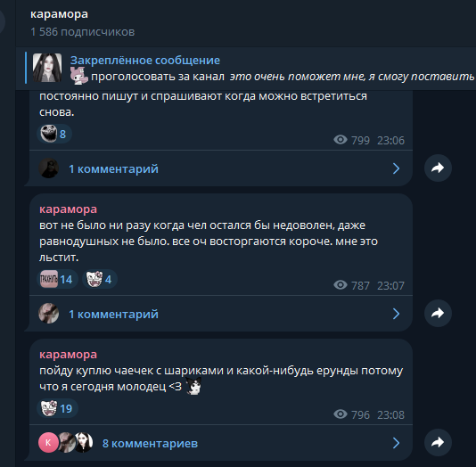Open карамора channel info from header title
The width and height of the screenshot is (476, 467).
click(59, 14)
